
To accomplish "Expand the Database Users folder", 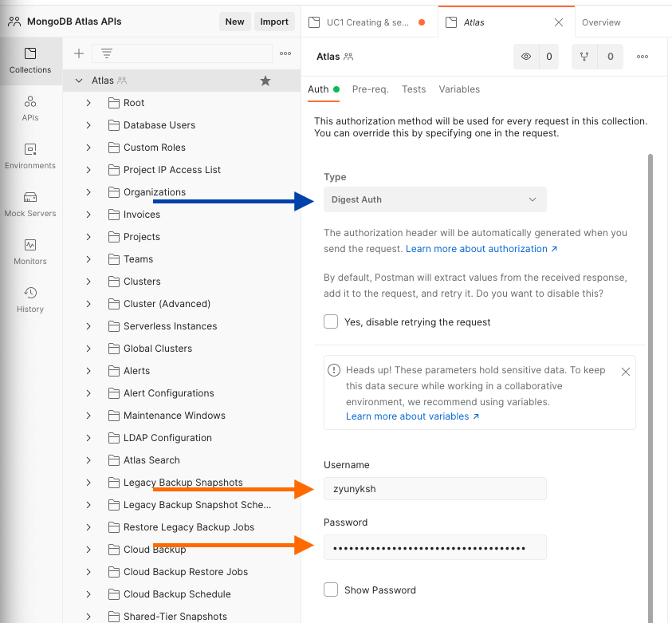I will point(88,125).
